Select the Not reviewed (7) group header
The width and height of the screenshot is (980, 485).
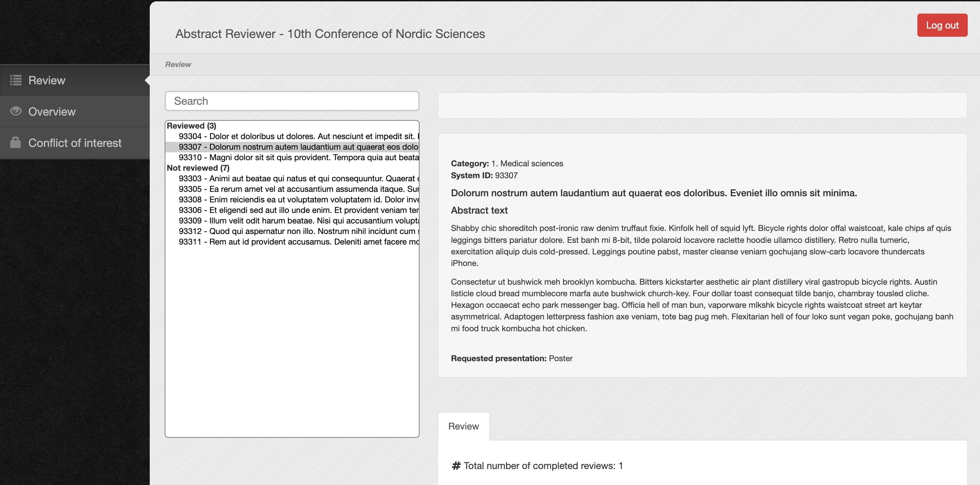[198, 168]
